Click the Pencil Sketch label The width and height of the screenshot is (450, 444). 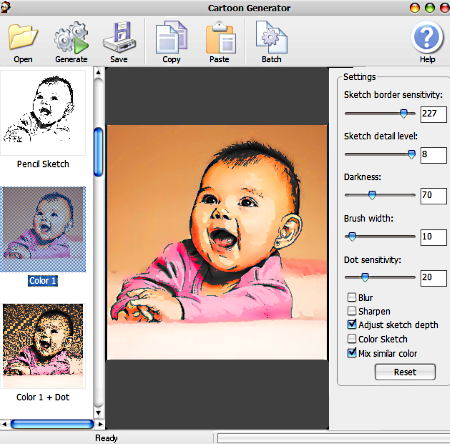43,164
